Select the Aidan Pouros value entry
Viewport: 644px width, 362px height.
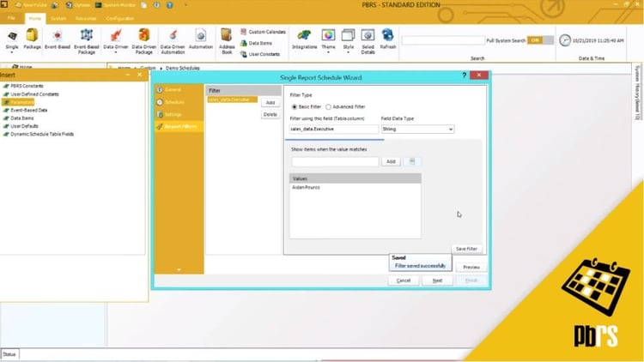tap(306, 187)
